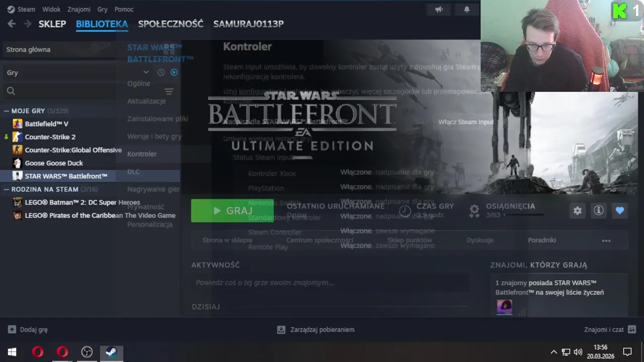644x362 pixels.
Task: Open the Centrum społeczności link
Action: coord(320,240)
